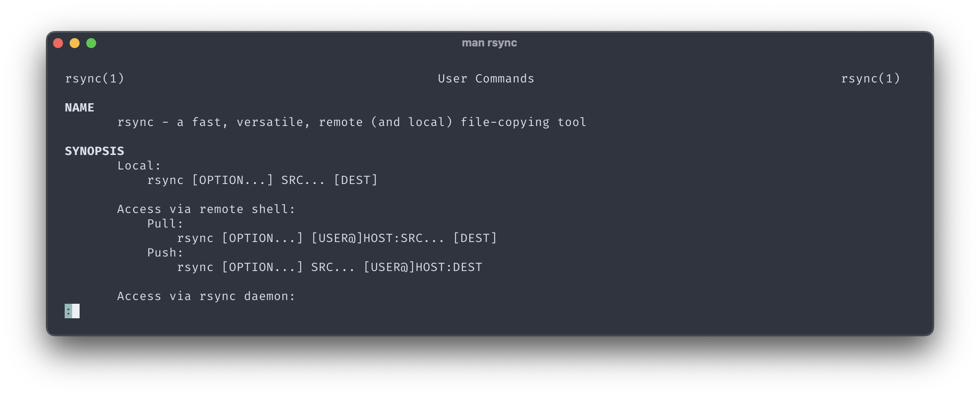Screen dimensions: 980x397
Task: Click the NAME section heading
Action: 80,108
